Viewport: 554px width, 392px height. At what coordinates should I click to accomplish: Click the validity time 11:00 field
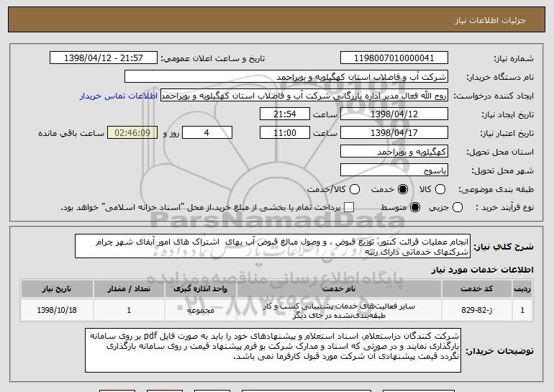point(285,133)
